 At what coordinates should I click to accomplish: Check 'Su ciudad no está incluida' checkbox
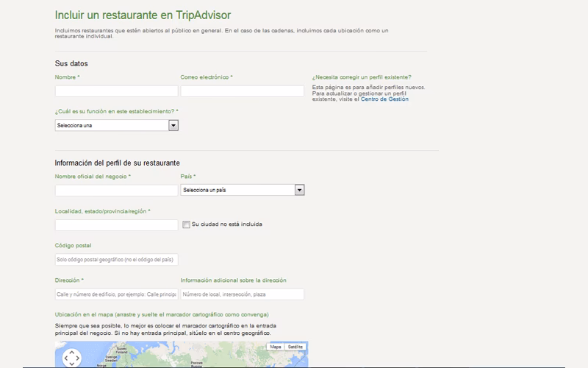coord(186,224)
